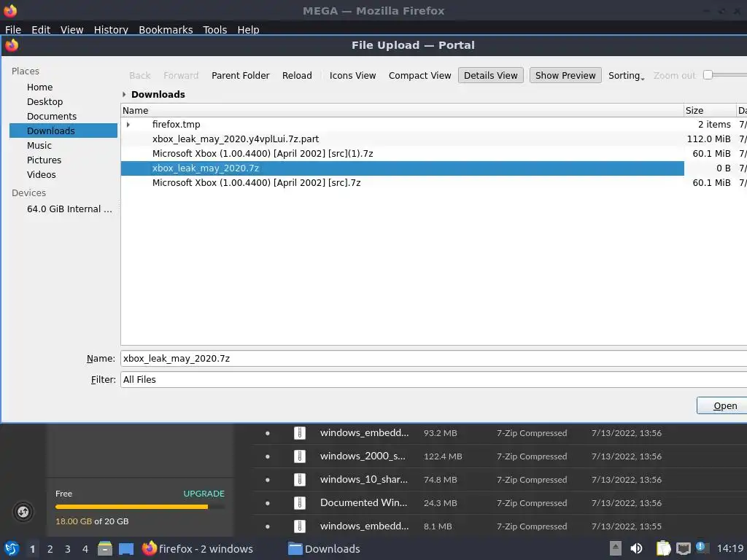Viewport: 747px width, 560px height.
Task: Select the Documented Win... row in MEGA
Action: click(x=500, y=503)
